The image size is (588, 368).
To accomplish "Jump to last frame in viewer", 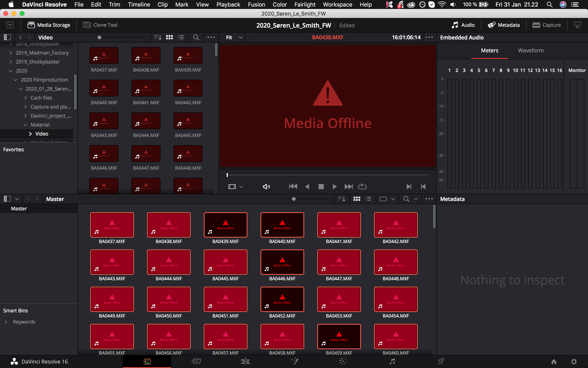I will coord(349,187).
